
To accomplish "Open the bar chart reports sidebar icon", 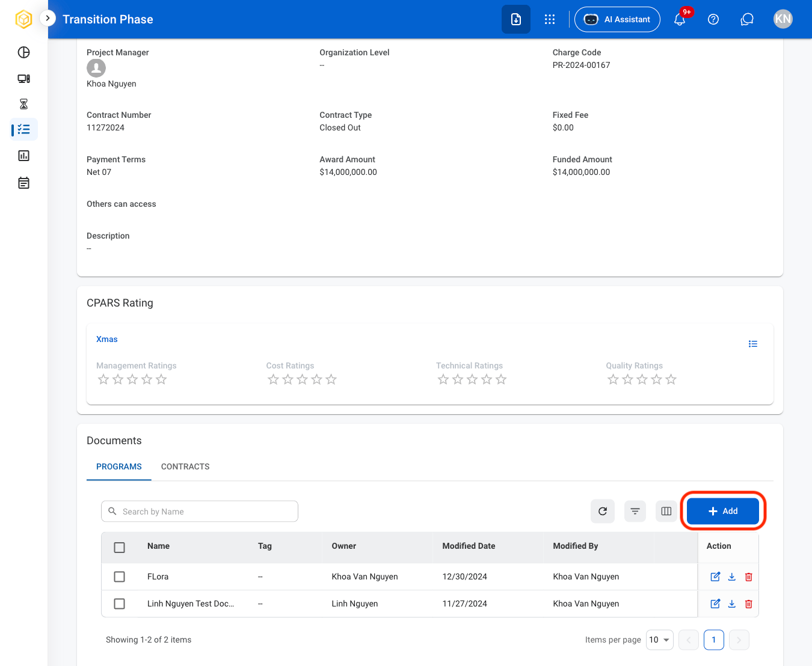I will pos(23,156).
